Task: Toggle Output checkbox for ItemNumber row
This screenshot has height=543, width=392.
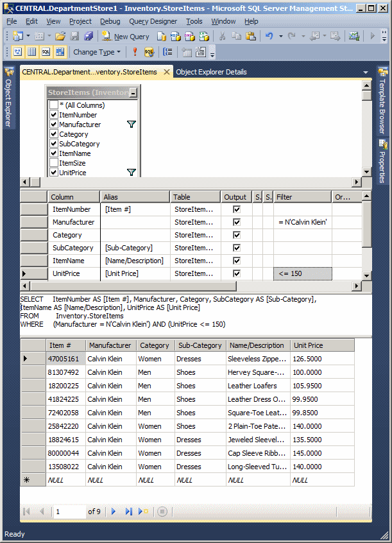Action: [x=237, y=209]
